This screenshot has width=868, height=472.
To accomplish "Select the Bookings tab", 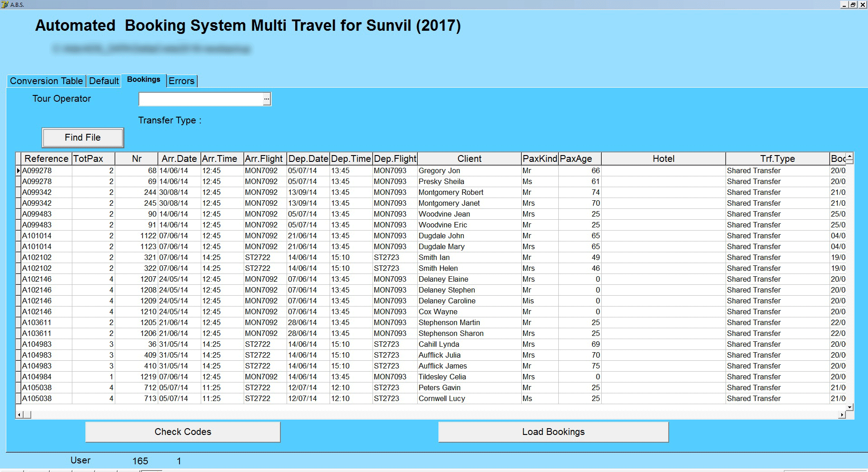I will (x=143, y=79).
